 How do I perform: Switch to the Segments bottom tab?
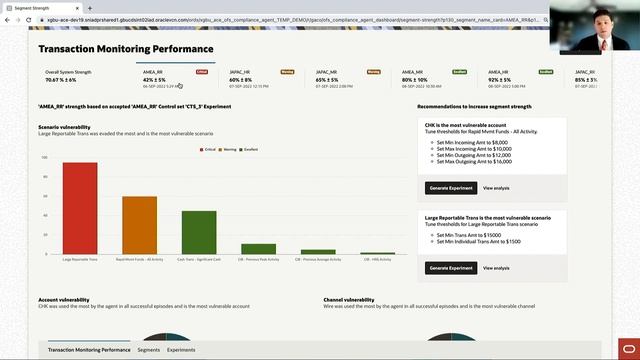[149, 350]
